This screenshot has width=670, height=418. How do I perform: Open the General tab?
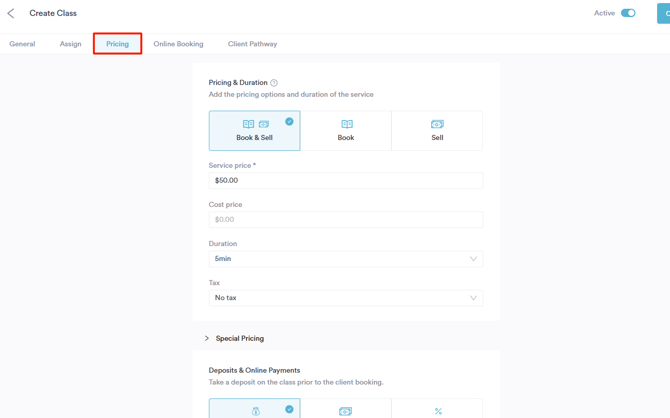[x=22, y=44]
